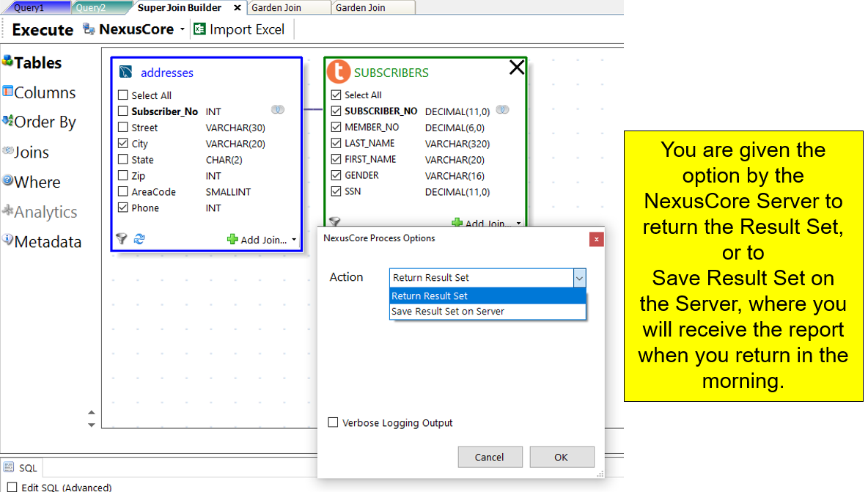Uncheck the GENDER column in SUBSCRIBERS

(336, 175)
